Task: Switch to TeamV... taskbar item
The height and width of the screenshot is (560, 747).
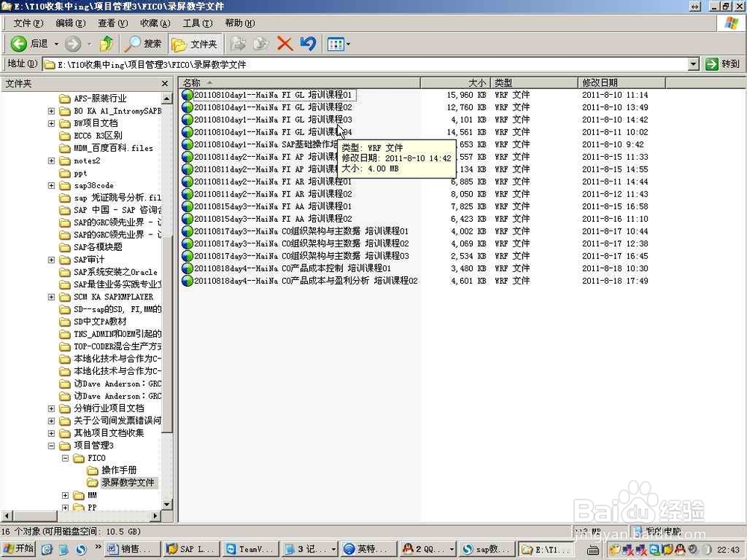Action: tap(249, 549)
